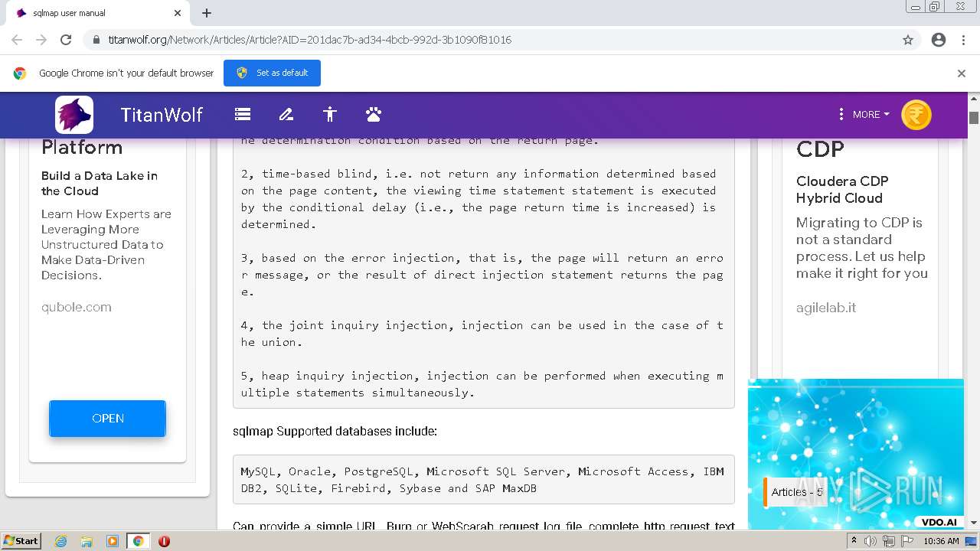Open the TitanWolf home title link
The height and width of the screenshot is (551, 980).
point(162,115)
